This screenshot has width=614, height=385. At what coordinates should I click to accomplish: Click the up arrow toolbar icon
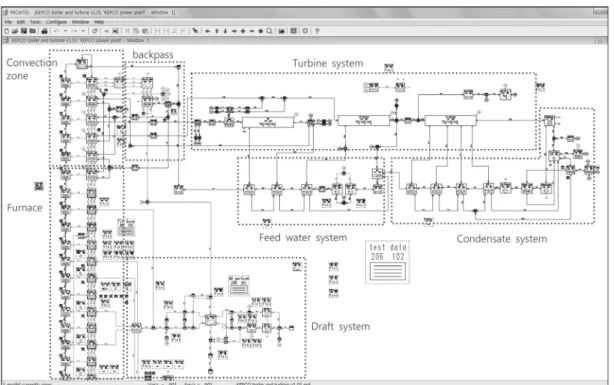pyautogui.click(x=217, y=31)
